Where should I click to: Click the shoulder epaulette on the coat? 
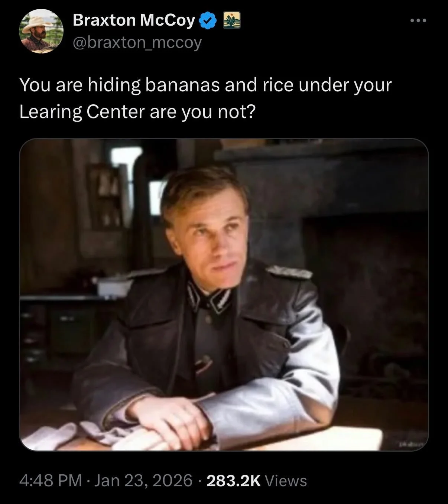[290, 272]
